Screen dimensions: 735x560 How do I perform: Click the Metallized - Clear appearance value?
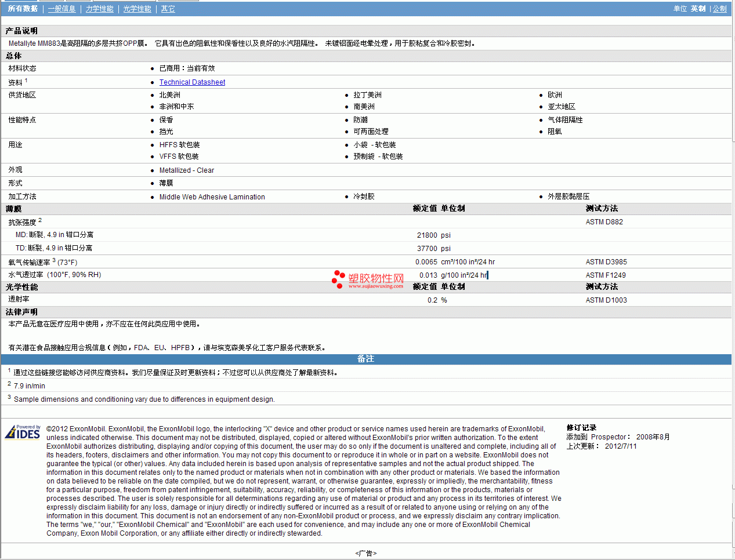click(x=187, y=170)
